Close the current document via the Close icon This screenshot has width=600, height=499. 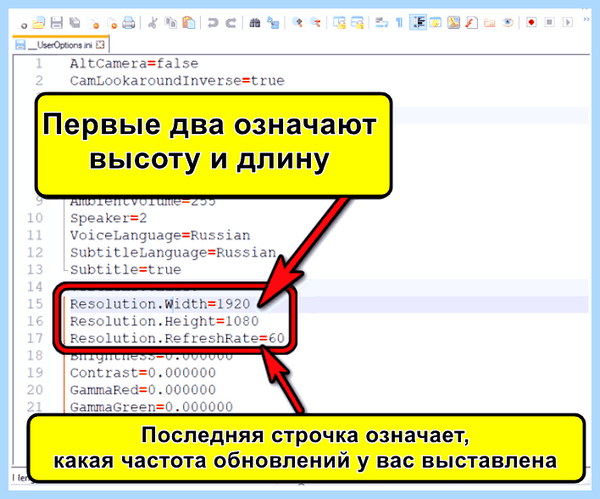pyautogui.click(x=94, y=23)
